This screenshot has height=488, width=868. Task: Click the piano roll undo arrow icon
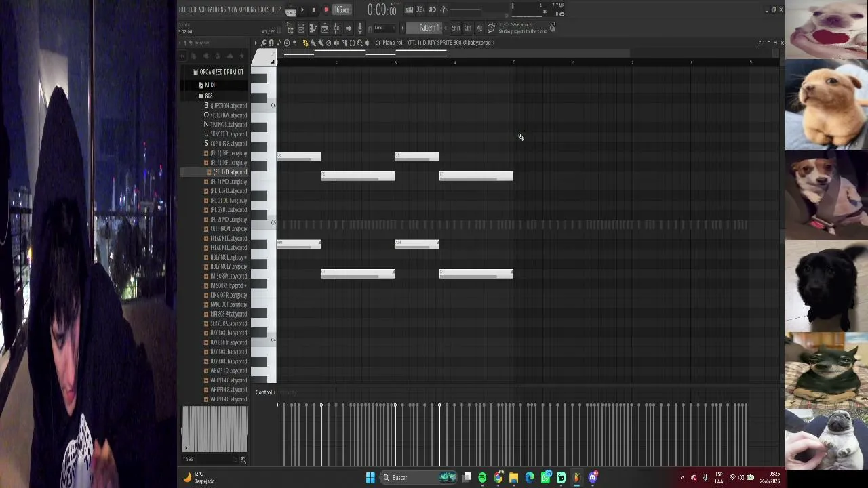(294, 43)
